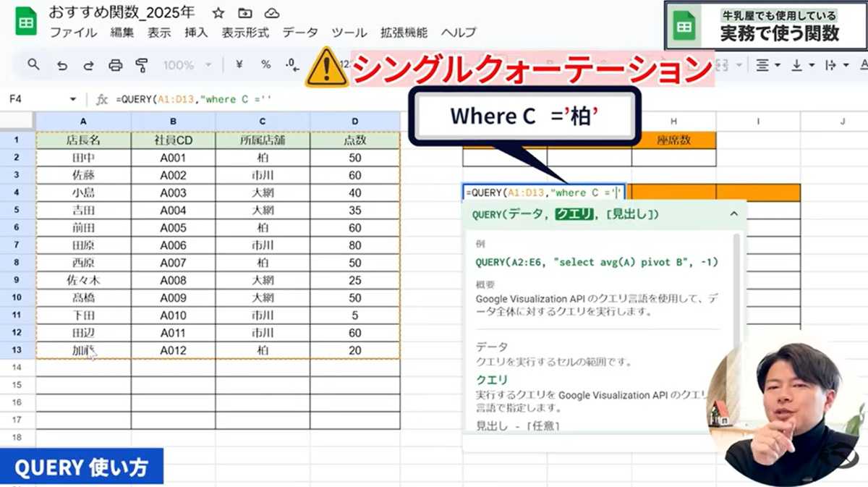Viewport: 868px width, 487px height.
Task: Click decrease decimal places icon
Action: point(292,65)
